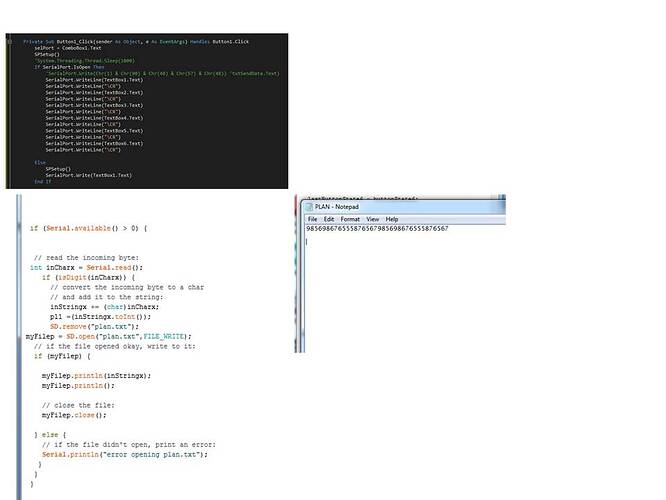Image resolution: width=666 pixels, height=500 pixels.
Task: Open the View menu in Notepad
Action: coord(373,219)
